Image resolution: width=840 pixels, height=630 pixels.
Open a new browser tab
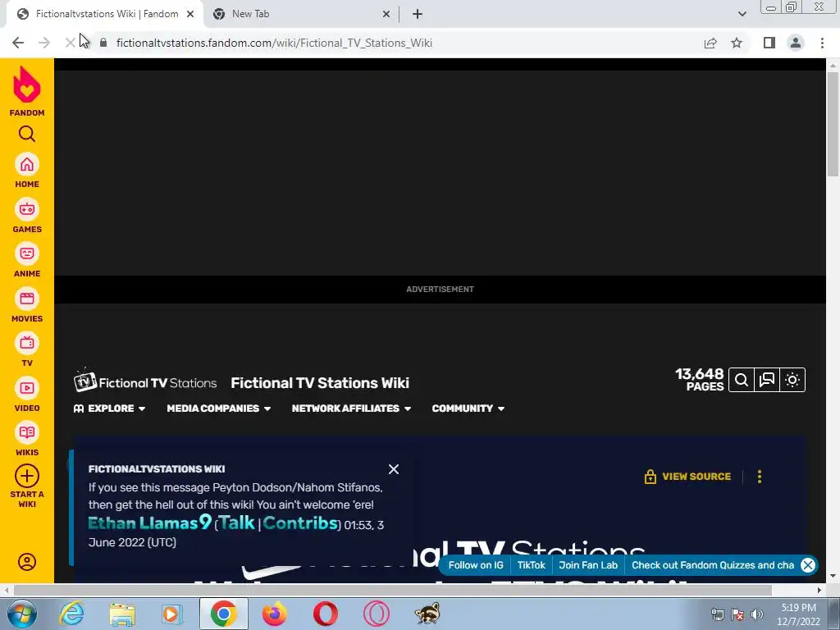tap(418, 15)
